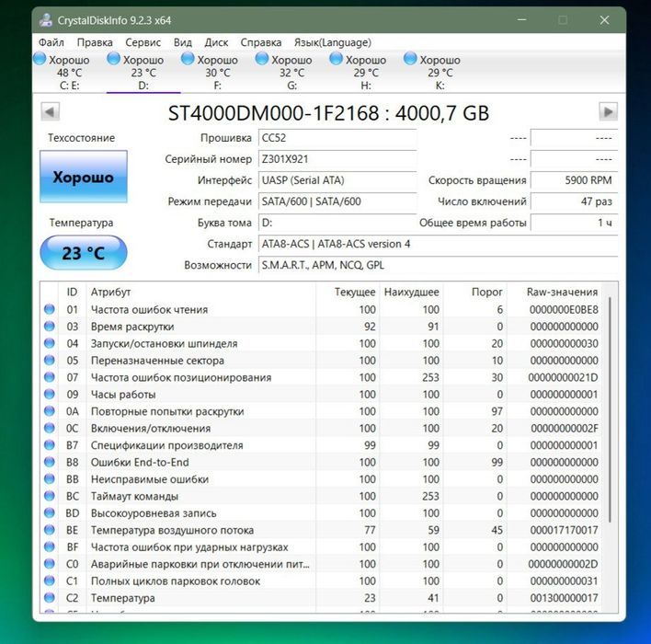Click the rotation speed value 5900 RPM
Image resolution: width=651 pixels, height=644 pixels.
pos(574,180)
